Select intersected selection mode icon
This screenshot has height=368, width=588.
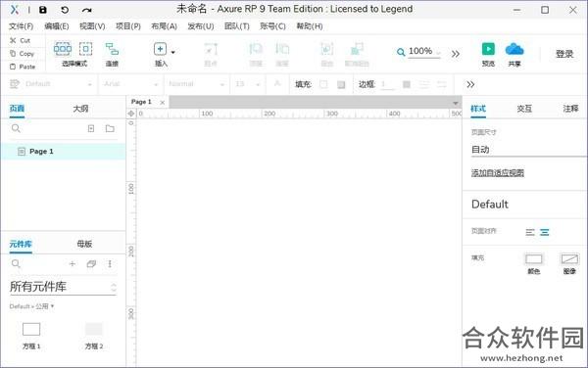tap(63, 49)
